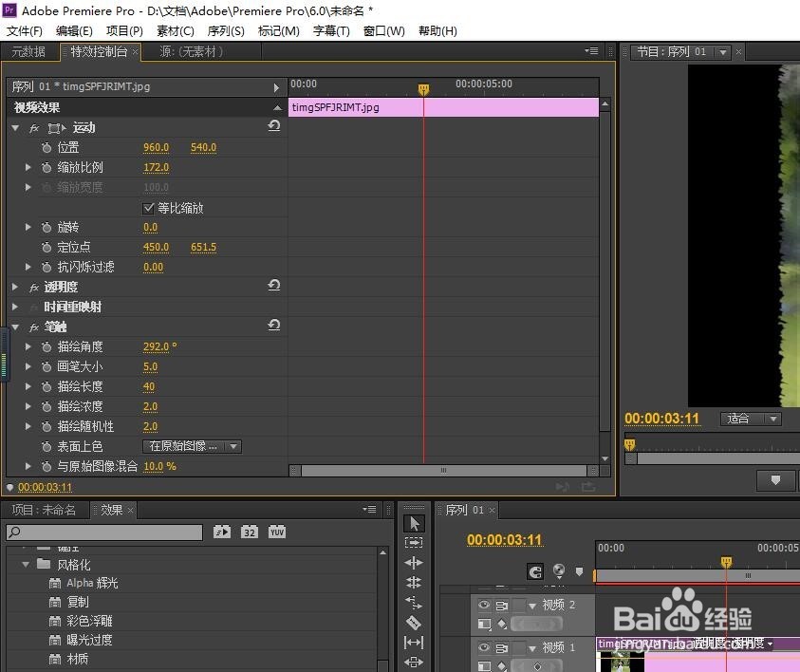Toggle the motion direct manipulation icon
This screenshot has height=672, width=800.
(57, 127)
